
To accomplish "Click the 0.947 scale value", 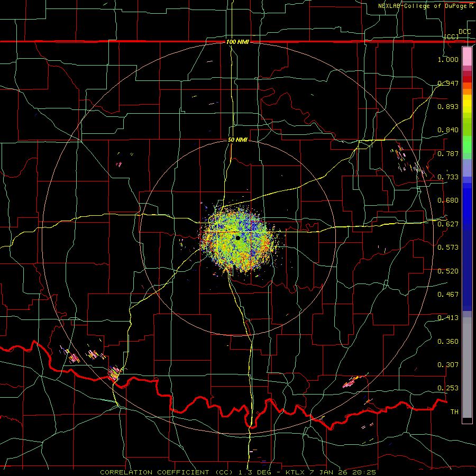I will (448, 83).
